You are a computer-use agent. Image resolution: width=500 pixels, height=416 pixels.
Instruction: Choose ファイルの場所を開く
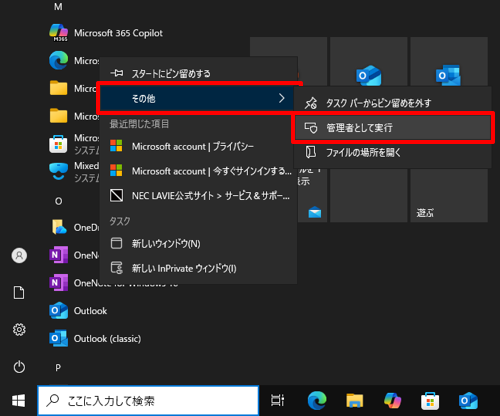point(392,153)
